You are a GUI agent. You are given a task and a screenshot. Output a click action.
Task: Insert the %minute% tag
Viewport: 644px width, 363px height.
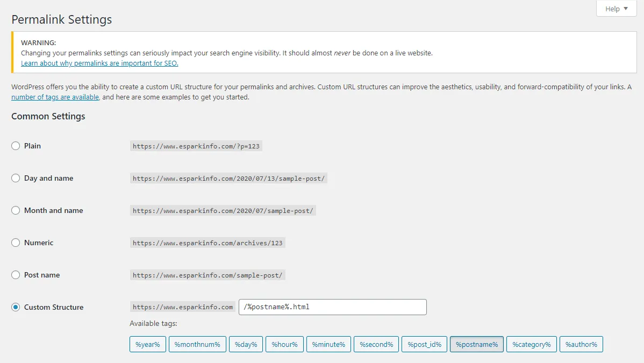tap(328, 344)
